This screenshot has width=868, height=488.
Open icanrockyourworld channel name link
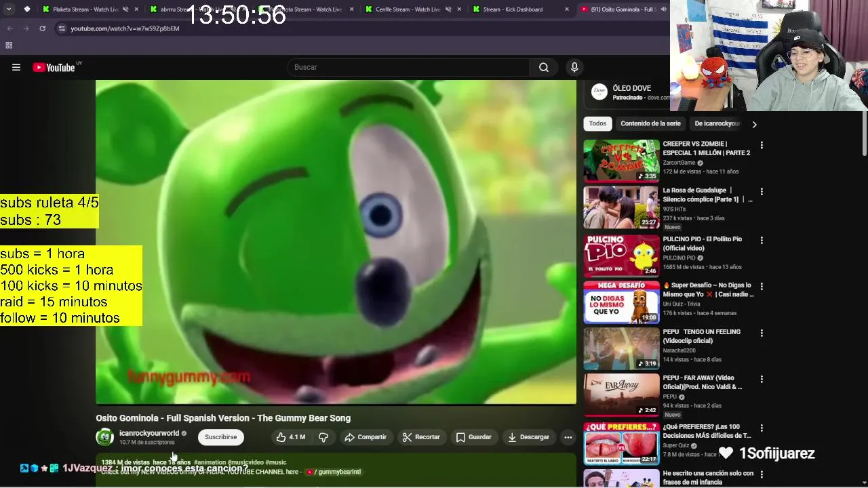[x=149, y=433]
